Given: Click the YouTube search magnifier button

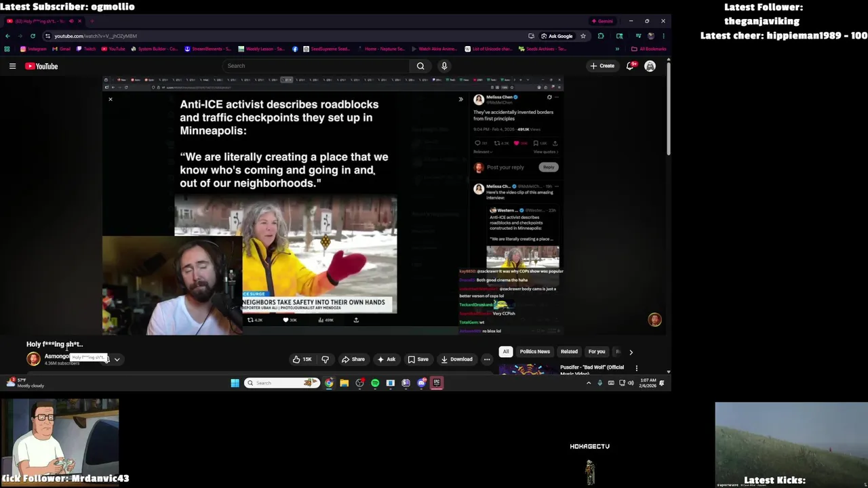Looking at the screenshot, I should click(420, 66).
